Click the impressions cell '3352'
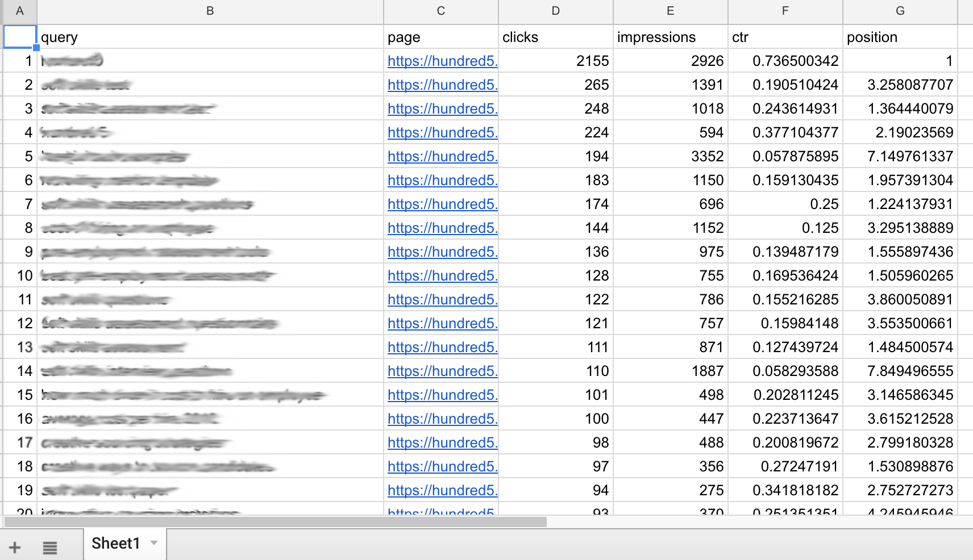Viewport: 973px width, 560px height. tap(671, 156)
